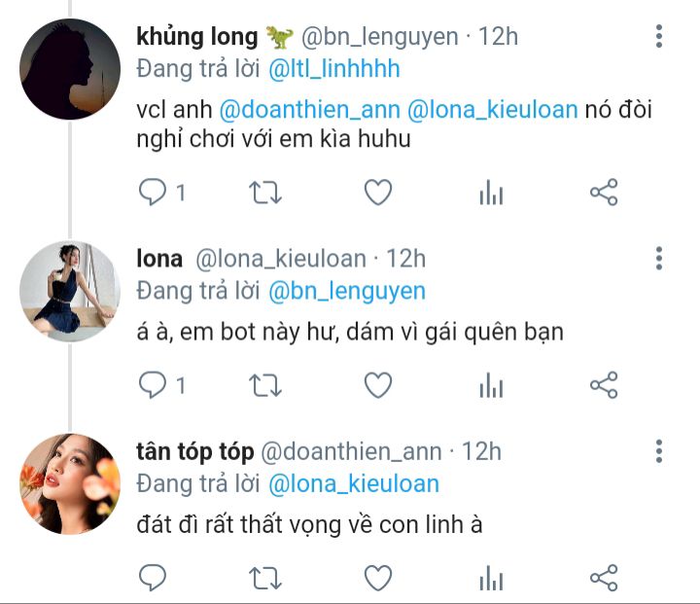The image size is (700, 604).
Task: Open @doanthien_ann mention in first tweet
Action: (x=309, y=110)
